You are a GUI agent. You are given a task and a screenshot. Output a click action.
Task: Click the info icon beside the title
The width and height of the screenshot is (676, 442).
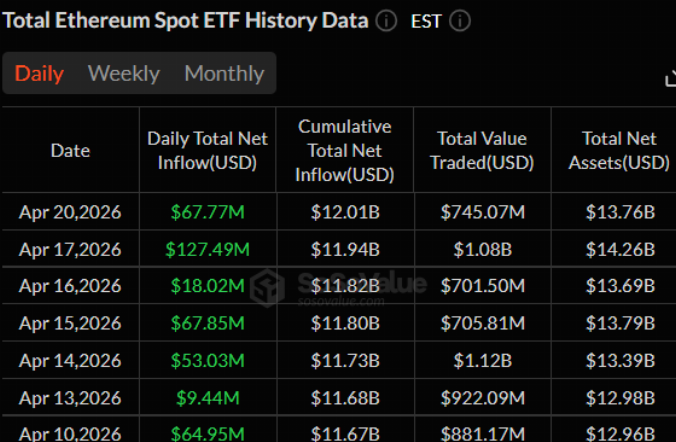point(387,21)
